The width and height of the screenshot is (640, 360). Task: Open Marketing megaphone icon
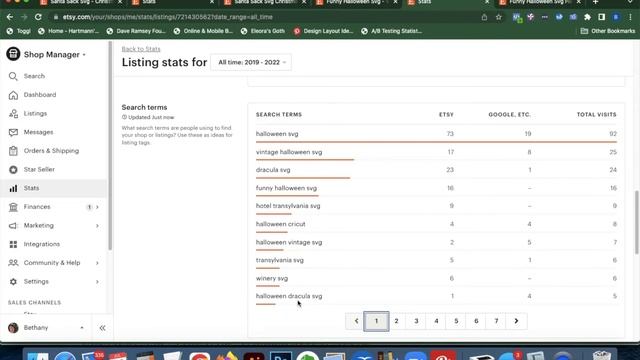tap(13, 225)
